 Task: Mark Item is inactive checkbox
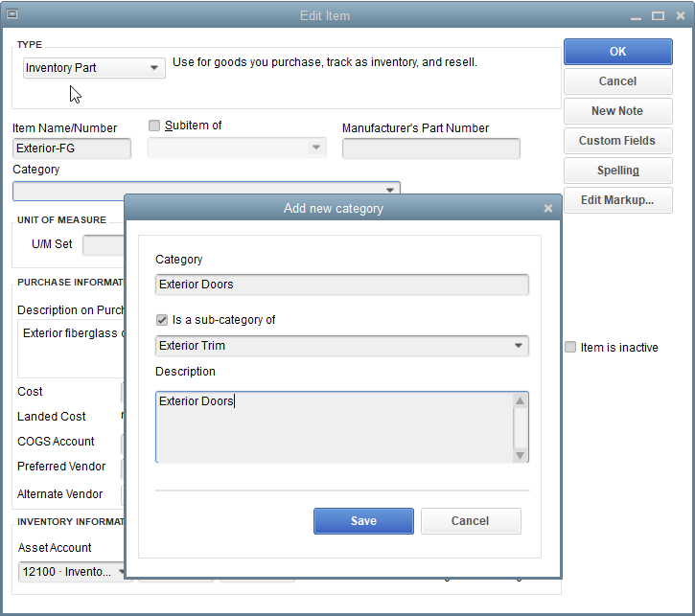[x=571, y=348]
